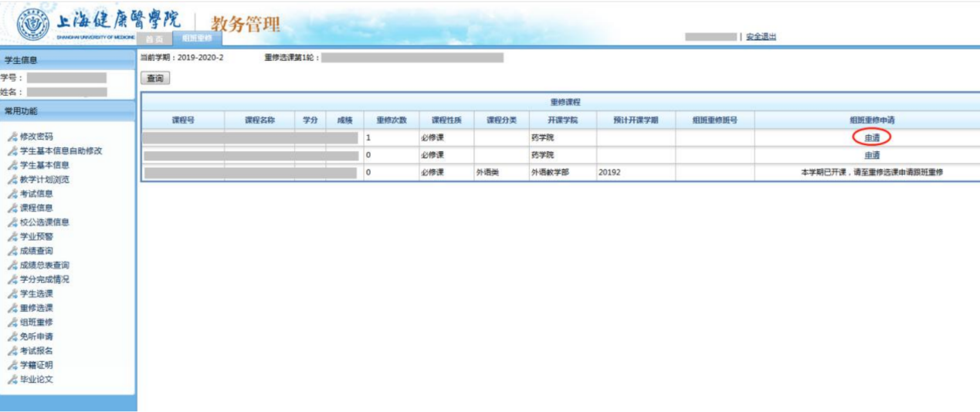Click the icon beside 学生选课
The image size is (980, 412).
(12, 294)
